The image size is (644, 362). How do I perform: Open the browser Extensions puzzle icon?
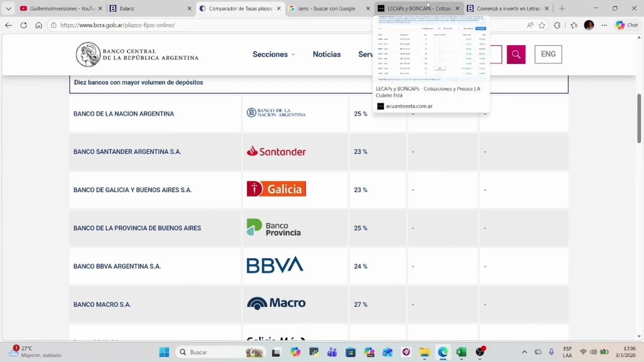[x=557, y=25]
